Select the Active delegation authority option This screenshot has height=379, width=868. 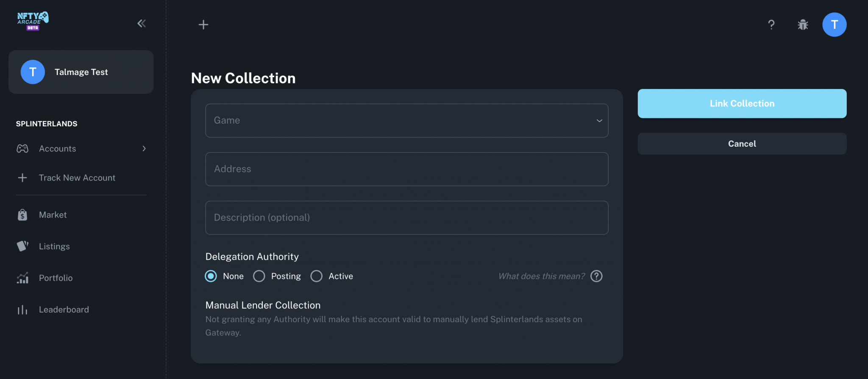tap(317, 276)
